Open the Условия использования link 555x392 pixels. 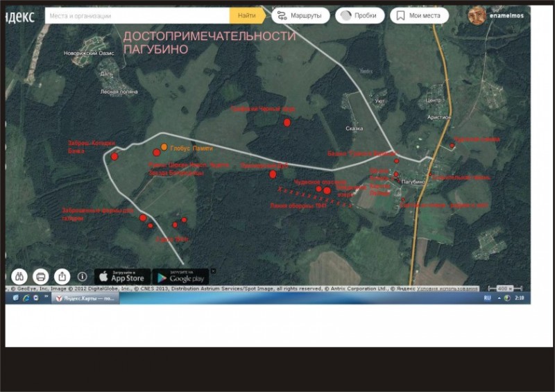coord(447,289)
